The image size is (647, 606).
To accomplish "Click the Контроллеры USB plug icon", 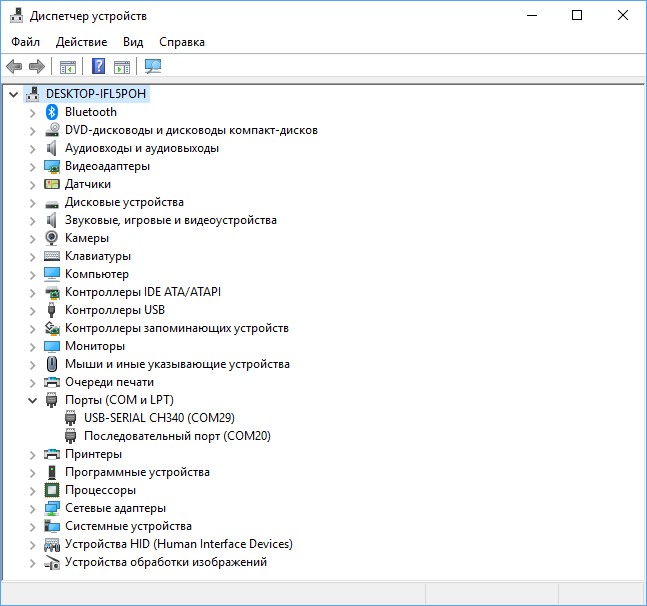I will pyautogui.click(x=51, y=310).
